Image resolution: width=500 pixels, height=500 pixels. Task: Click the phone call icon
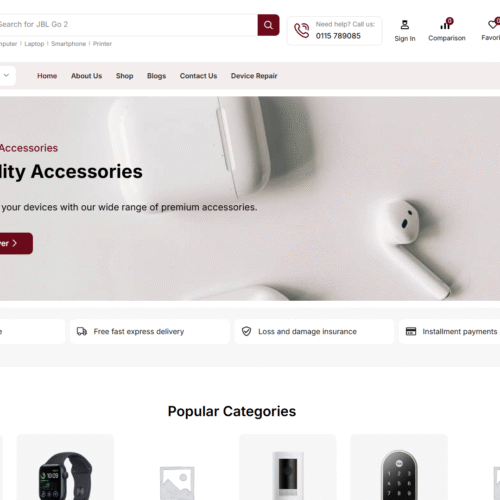[x=302, y=30]
